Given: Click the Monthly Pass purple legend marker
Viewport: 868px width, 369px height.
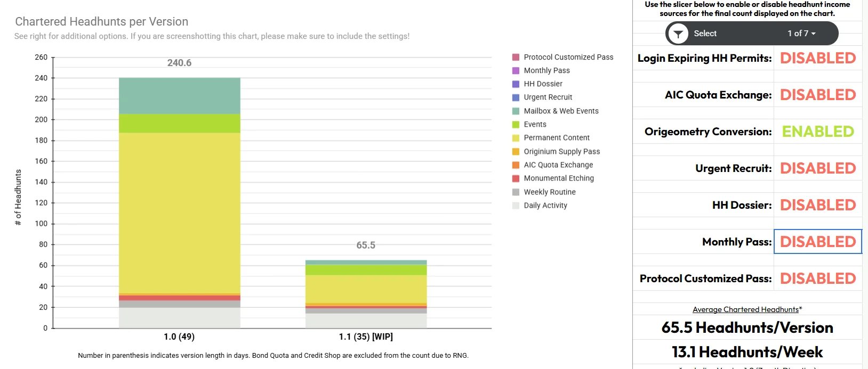Looking at the screenshot, I should (516, 70).
